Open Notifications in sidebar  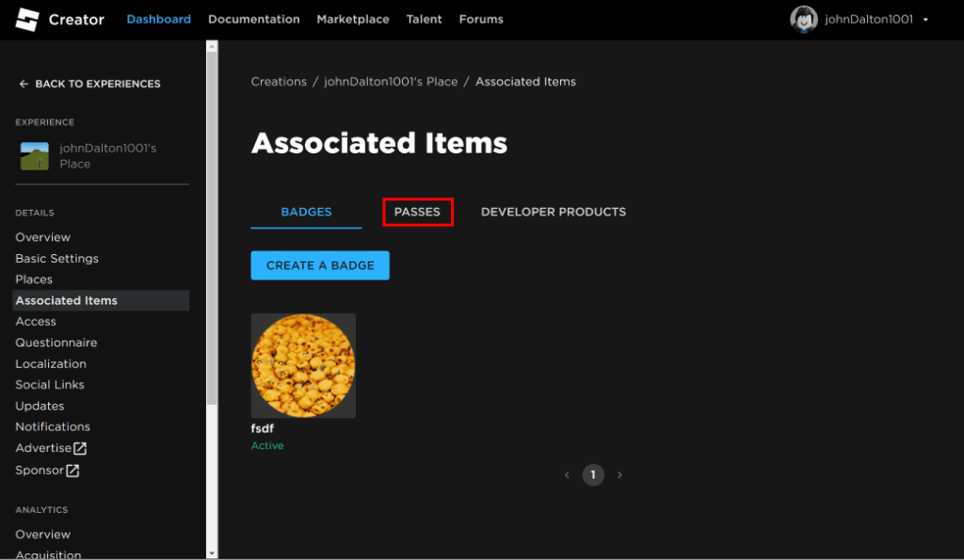(53, 426)
